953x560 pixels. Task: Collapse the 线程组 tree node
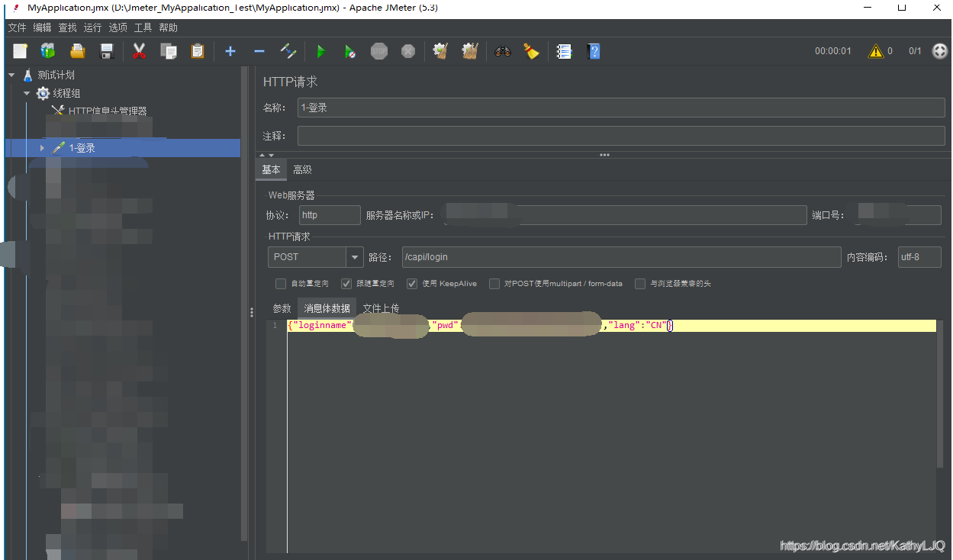25,92
